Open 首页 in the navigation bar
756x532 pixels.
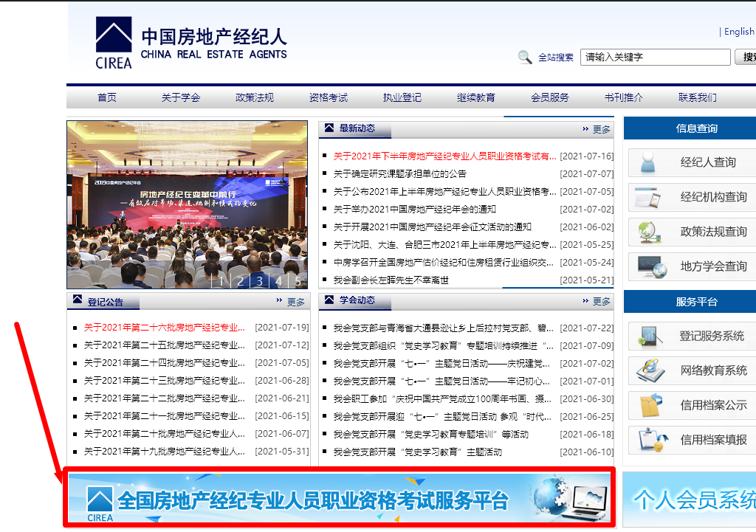pyautogui.click(x=107, y=97)
